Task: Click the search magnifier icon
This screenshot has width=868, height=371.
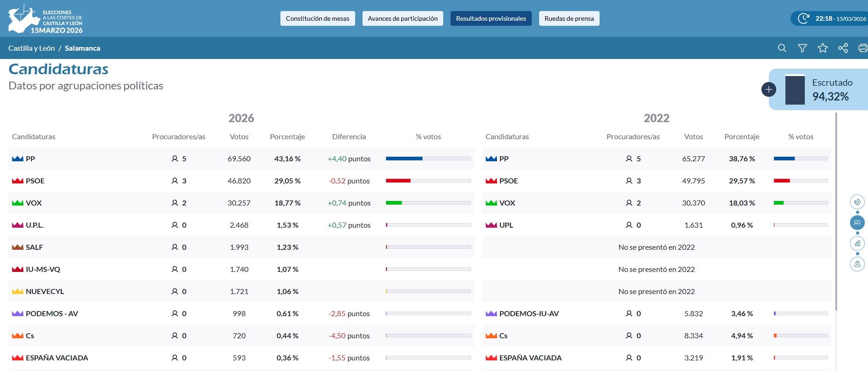Action: pyautogui.click(x=782, y=48)
